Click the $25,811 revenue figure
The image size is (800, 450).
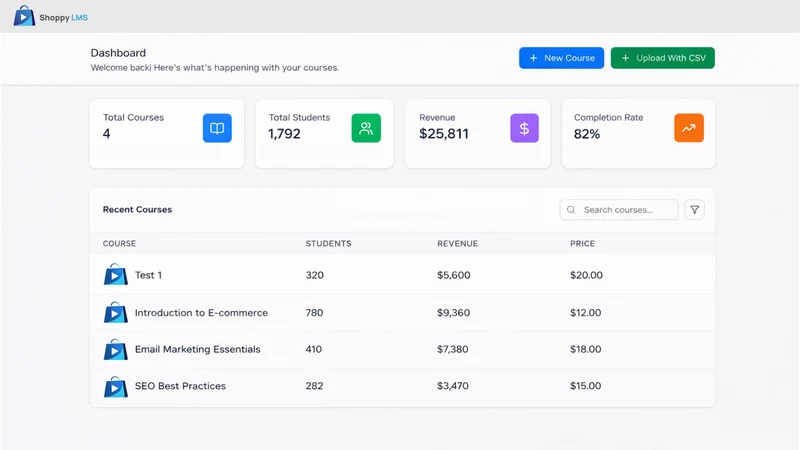pos(444,134)
